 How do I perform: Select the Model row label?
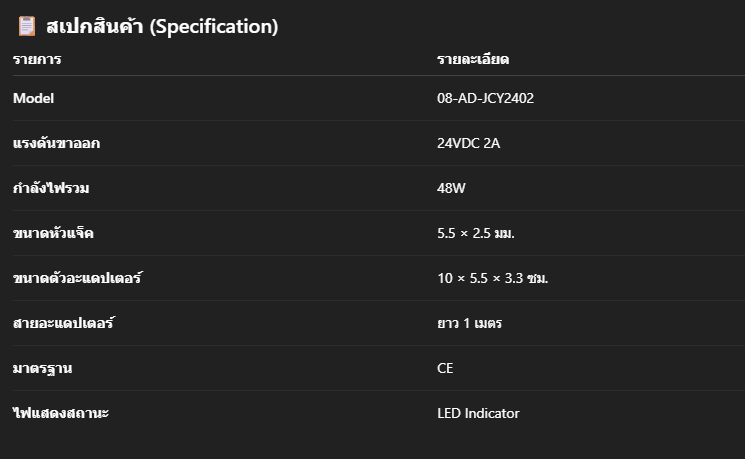click(33, 98)
